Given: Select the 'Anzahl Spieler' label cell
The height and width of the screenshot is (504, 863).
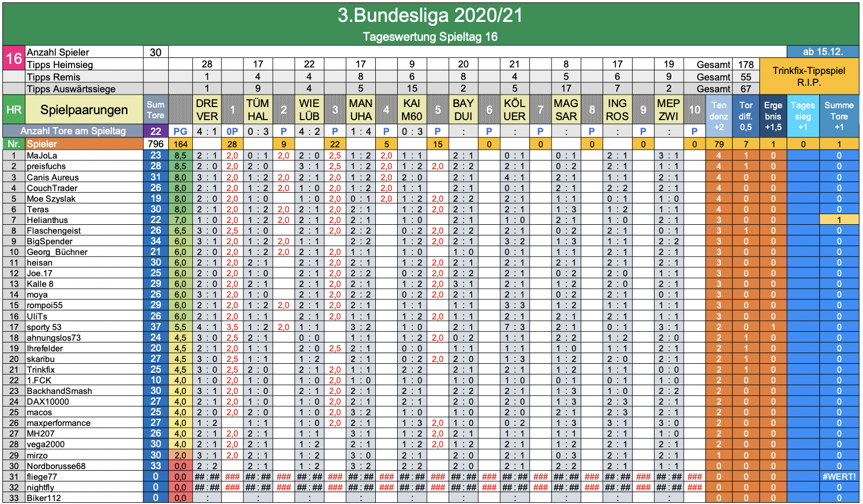Looking at the screenshot, I should (84, 53).
